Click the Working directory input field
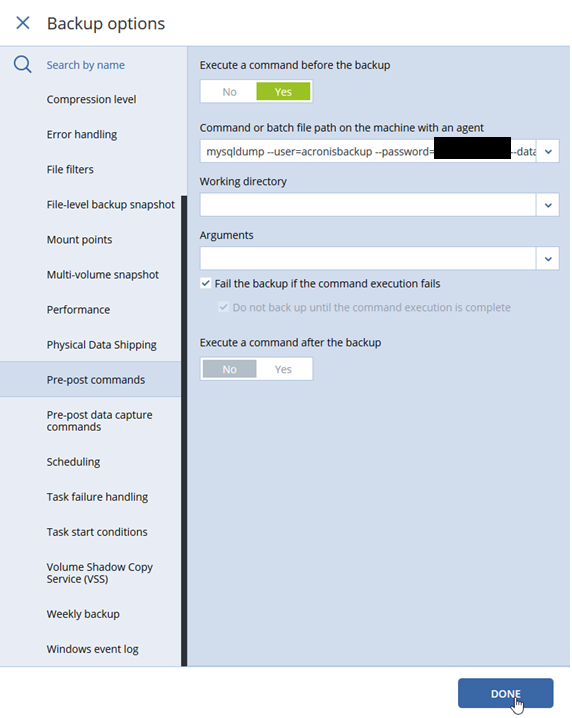This screenshot has width=572, height=718. click(x=368, y=205)
